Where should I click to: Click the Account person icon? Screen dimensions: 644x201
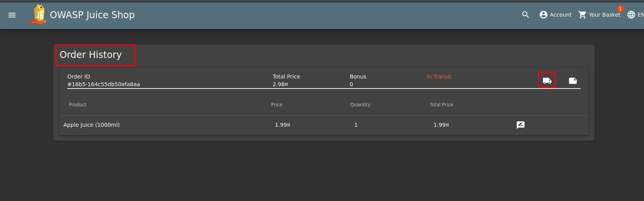click(x=543, y=15)
